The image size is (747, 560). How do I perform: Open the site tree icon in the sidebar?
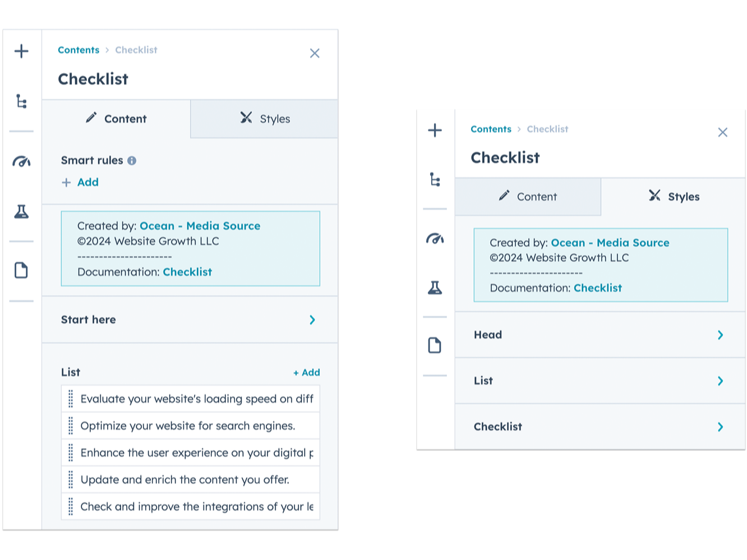pos(21,102)
